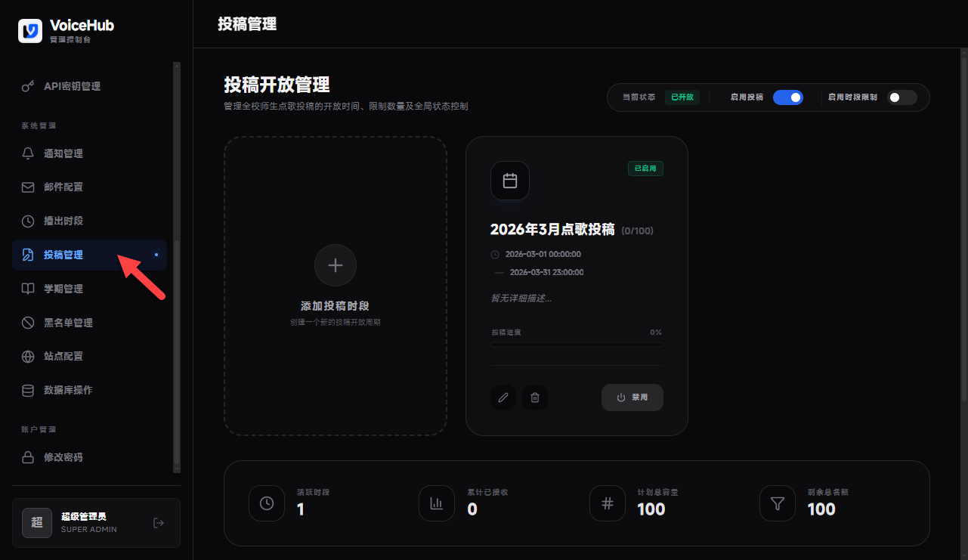
Task: Click the calendar icon on the 2026年3月点歌投稿 card
Action: pos(510,181)
